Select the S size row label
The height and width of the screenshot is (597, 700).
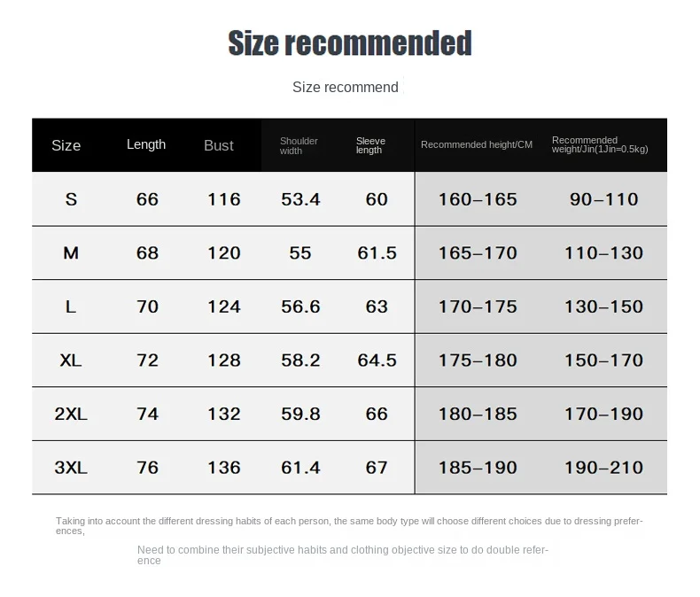71,199
